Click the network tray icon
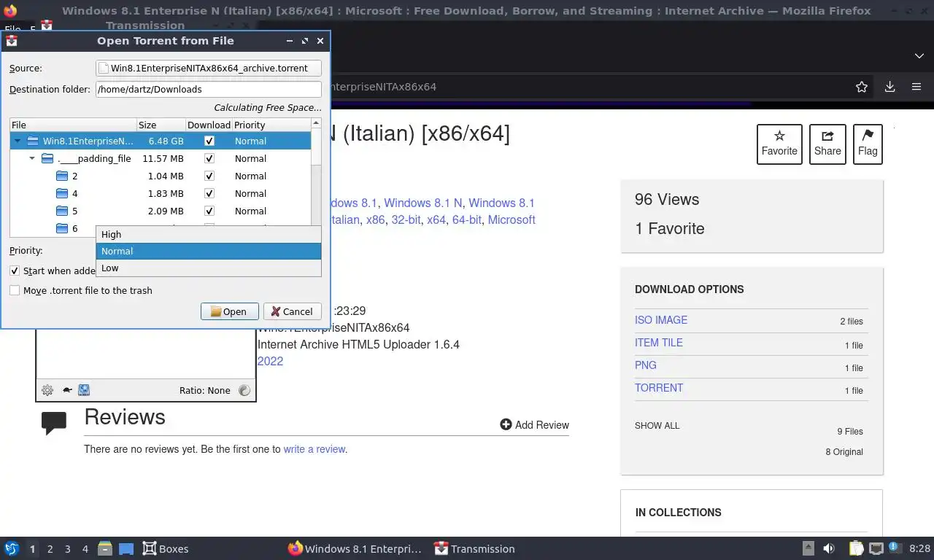This screenshot has width=934, height=560. coord(876,548)
